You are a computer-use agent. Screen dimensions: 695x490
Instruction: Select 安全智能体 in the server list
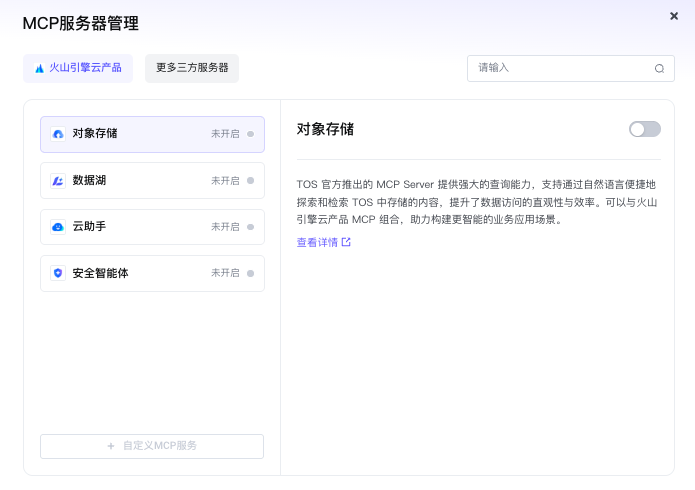tap(152, 273)
